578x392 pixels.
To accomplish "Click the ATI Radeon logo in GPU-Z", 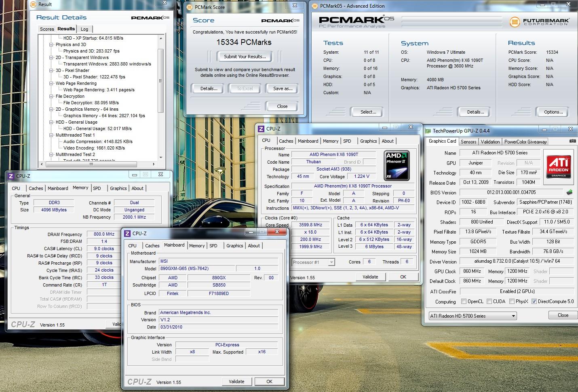I will click(559, 166).
